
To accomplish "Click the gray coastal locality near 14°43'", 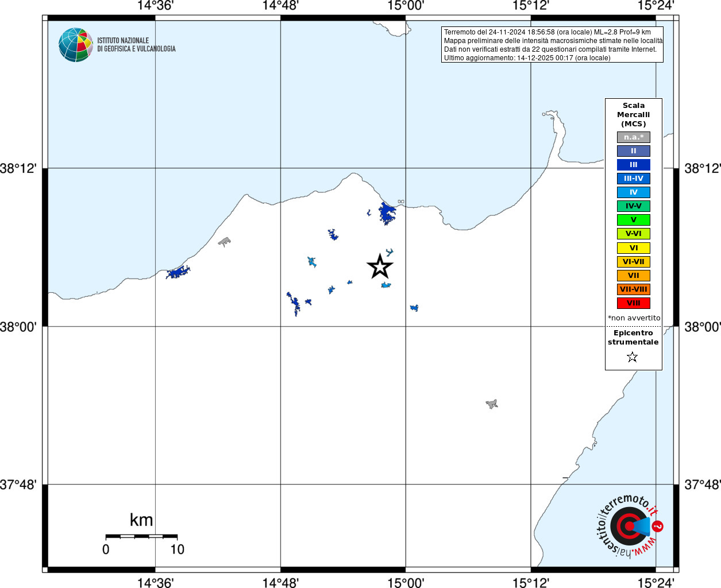I will [x=225, y=242].
